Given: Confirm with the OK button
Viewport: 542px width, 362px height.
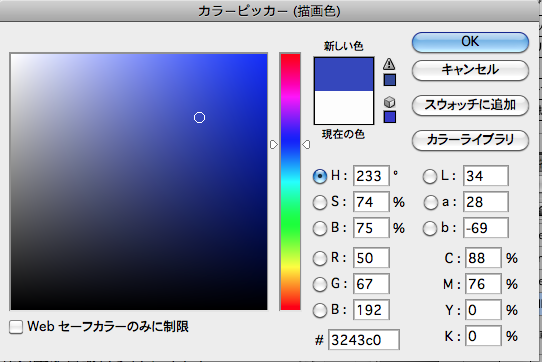Looking at the screenshot, I should (x=470, y=42).
